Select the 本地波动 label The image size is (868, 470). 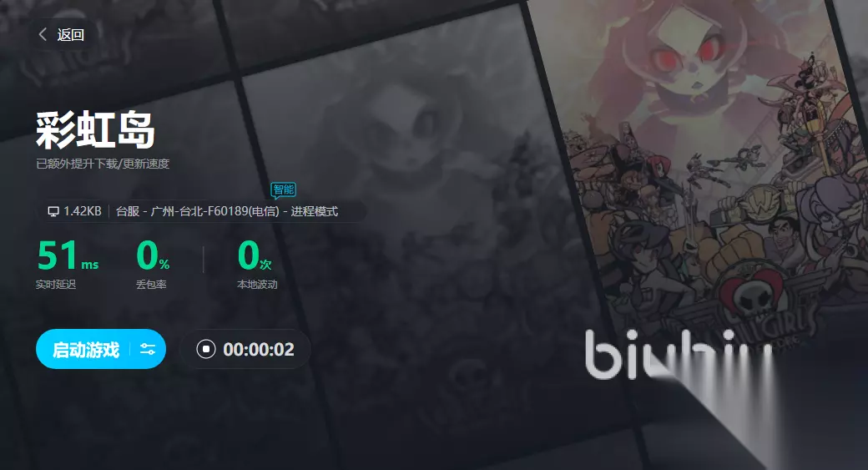[257, 285]
